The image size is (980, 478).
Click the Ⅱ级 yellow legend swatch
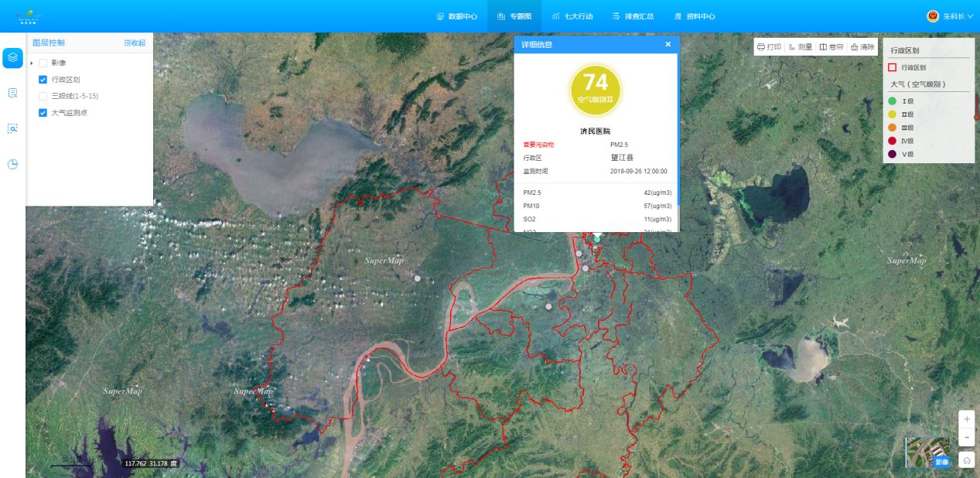click(x=892, y=114)
